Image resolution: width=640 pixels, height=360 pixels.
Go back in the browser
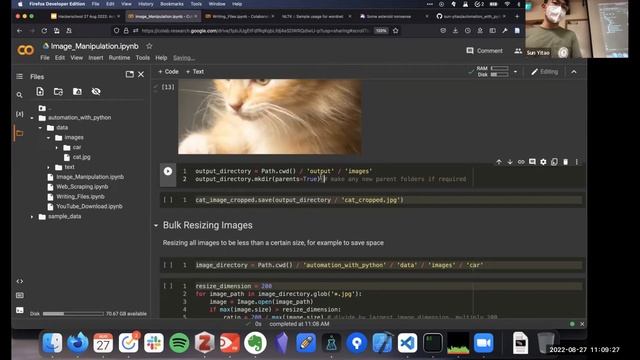point(20,31)
